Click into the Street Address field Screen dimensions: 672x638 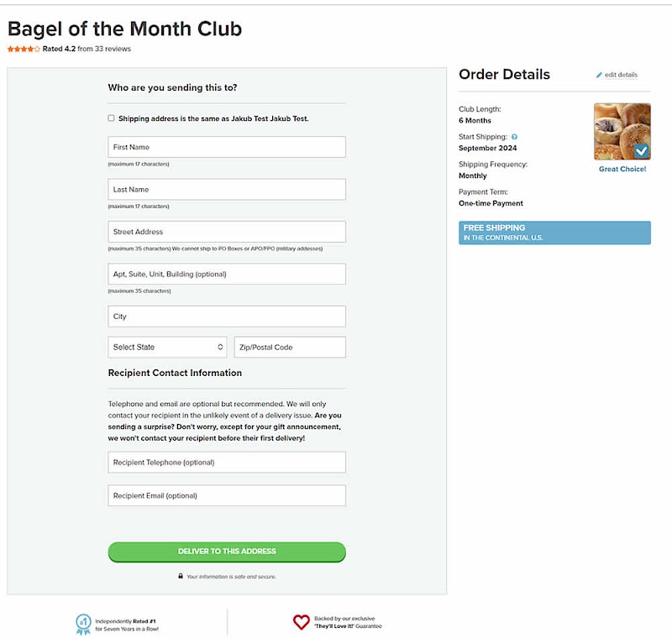click(227, 232)
